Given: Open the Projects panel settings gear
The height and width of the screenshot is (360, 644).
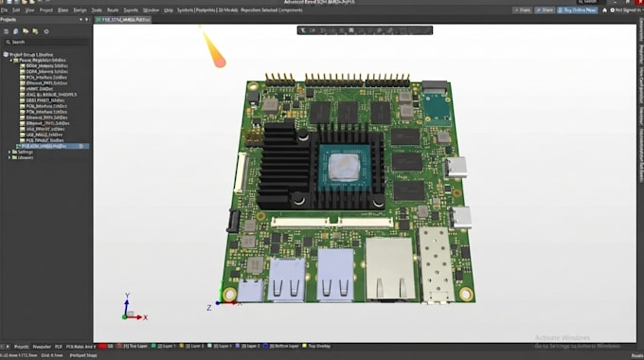Looking at the screenshot, I should 46,31.
